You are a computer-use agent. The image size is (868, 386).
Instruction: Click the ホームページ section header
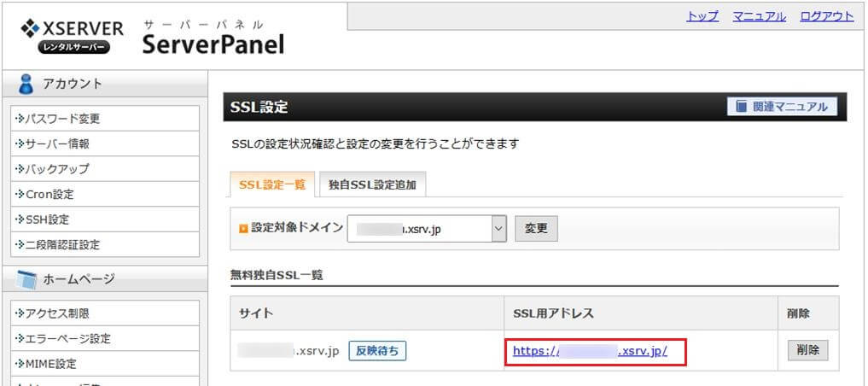click(x=105, y=278)
